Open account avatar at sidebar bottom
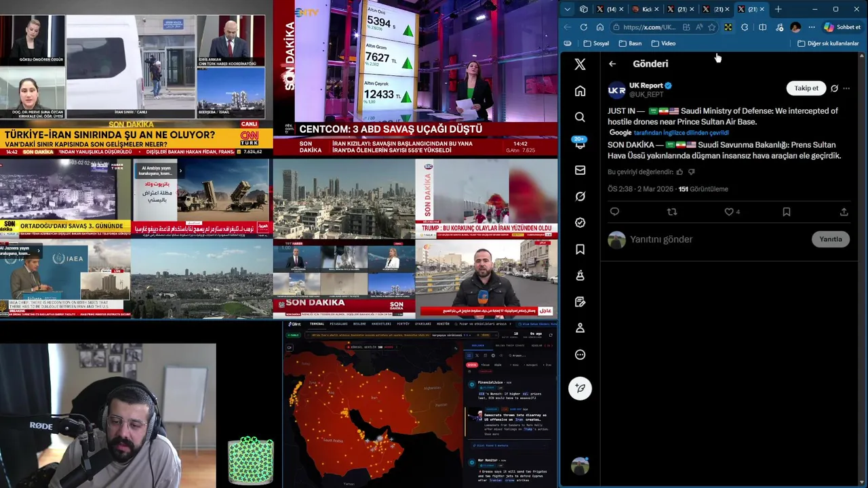Screen dimensions: 868x488 click(580, 466)
